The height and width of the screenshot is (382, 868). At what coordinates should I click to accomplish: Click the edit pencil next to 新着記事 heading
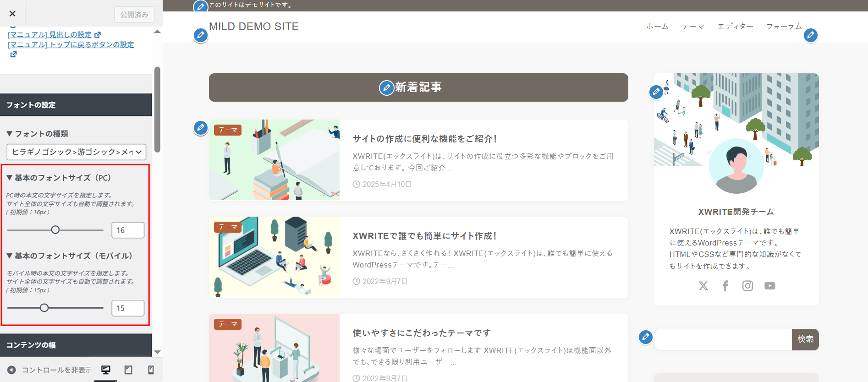point(386,87)
